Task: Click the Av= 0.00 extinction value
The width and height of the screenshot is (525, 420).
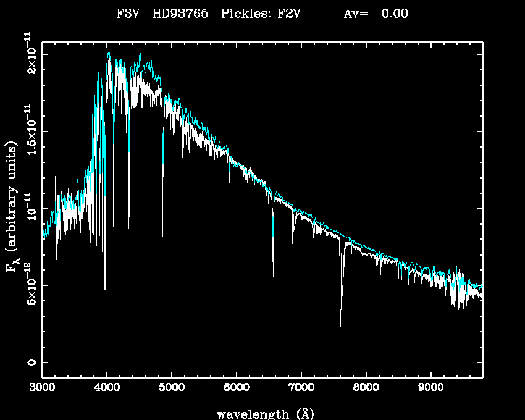Action: [x=375, y=14]
